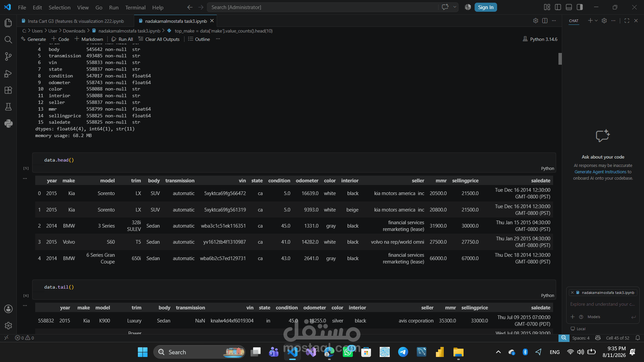This screenshot has width=644, height=362.
Task: Remove the attached notebook file from chat
Action: [x=572, y=293]
